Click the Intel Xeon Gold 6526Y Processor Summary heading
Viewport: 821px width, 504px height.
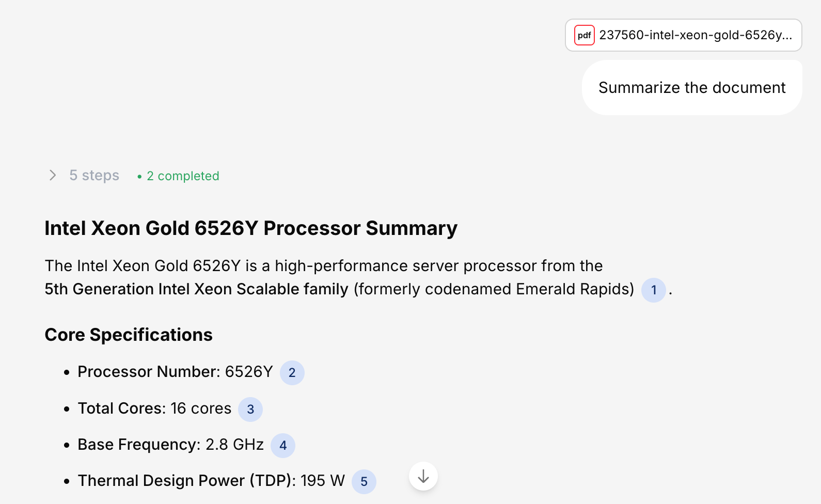tap(251, 228)
